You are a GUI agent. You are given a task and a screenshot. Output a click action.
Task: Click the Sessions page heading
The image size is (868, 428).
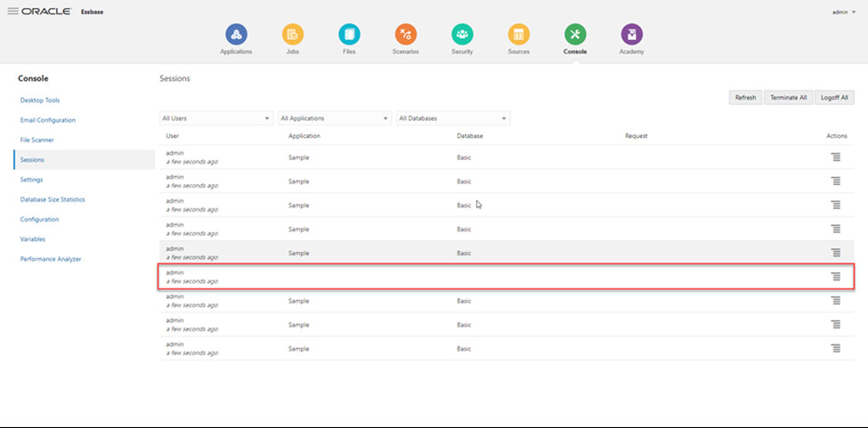174,78
